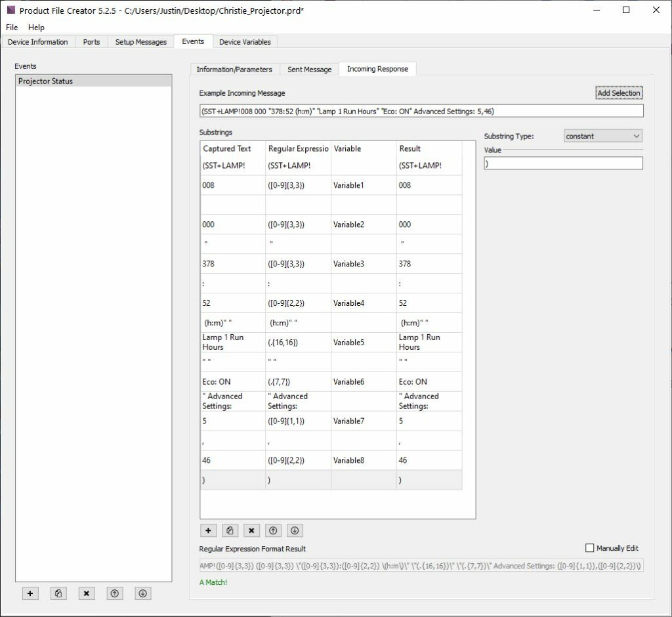Open the Sent Message sub-tab
Screen dimensions: 672x617
point(310,70)
